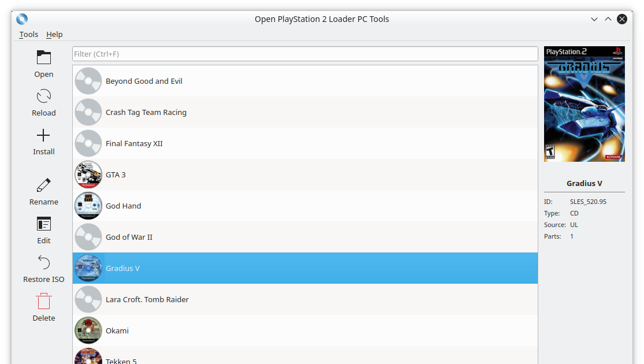The height and width of the screenshot is (364, 644).
Task: Click the God Hand disc art
Action: (88, 206)
